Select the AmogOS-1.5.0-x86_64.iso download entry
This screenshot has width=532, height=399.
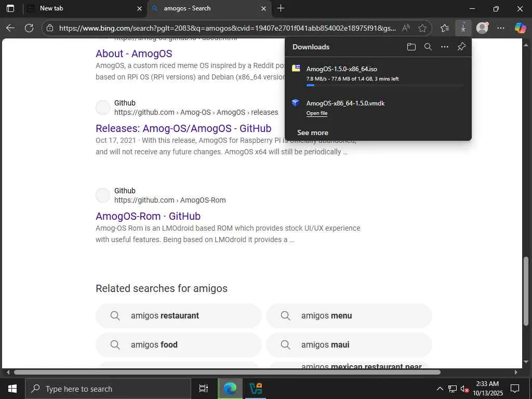coord(378,74)
